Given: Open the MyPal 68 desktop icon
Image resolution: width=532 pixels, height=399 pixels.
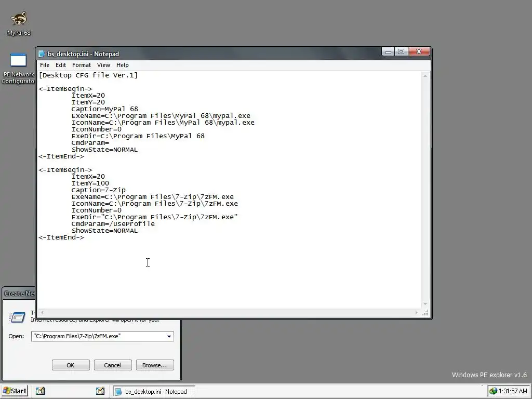Looking at the screenshot, I should coord(19,23).
